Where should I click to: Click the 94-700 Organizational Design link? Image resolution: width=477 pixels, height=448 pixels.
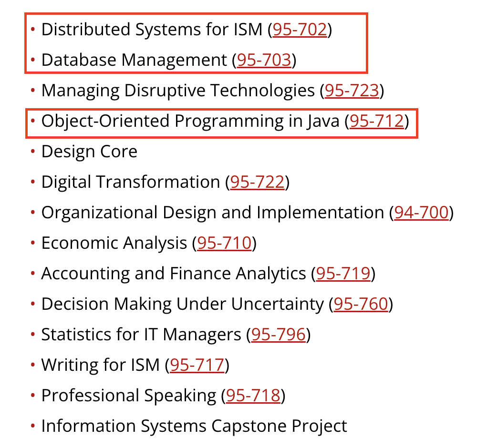pos(421,213)
